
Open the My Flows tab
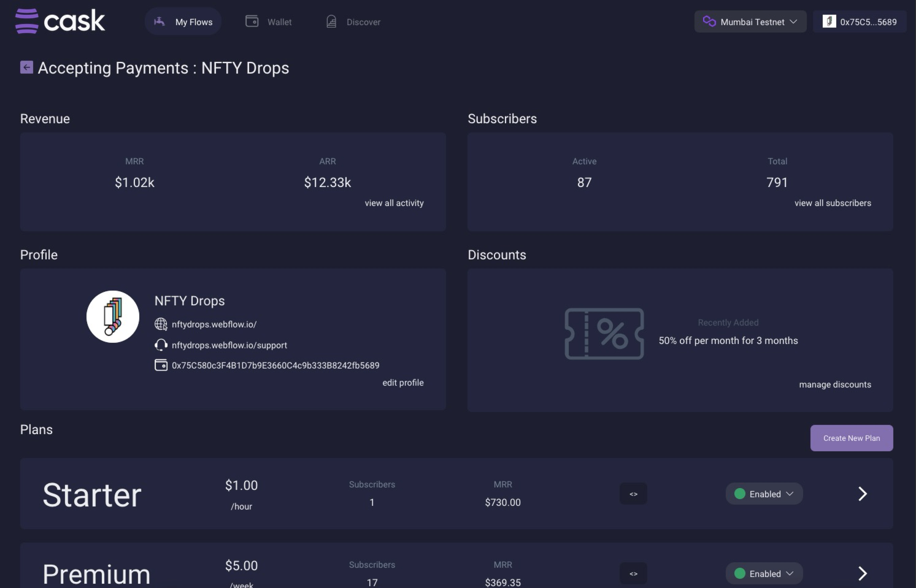click(183, 21)
